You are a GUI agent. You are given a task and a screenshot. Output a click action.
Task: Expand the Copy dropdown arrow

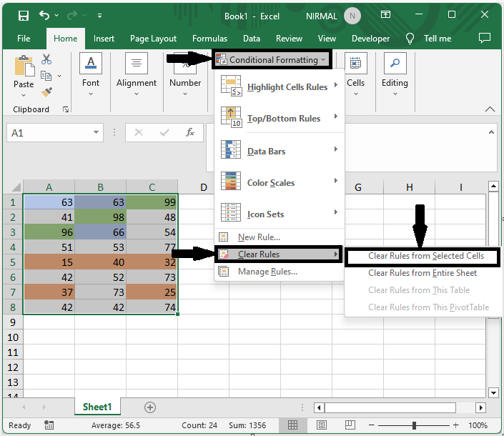tap(59, 76)
